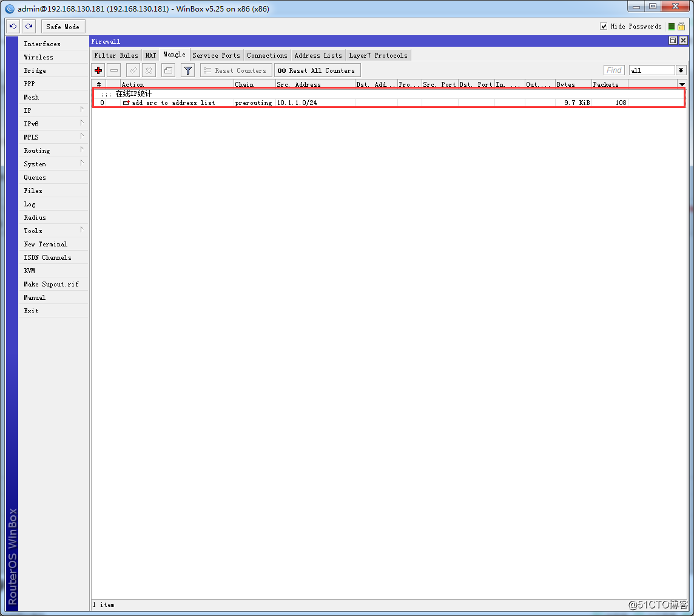Image resolution: width=694 pixels, height=616 pixels.
Task: Sort by the Packets column header
Action: [x=610, y=84]
